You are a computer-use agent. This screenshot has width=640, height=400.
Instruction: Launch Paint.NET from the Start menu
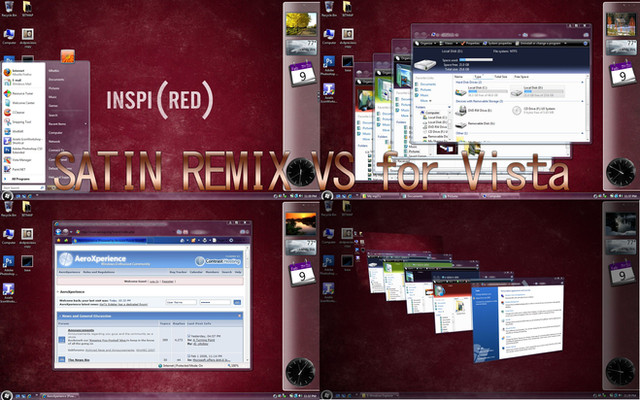(x=23, y=169)
